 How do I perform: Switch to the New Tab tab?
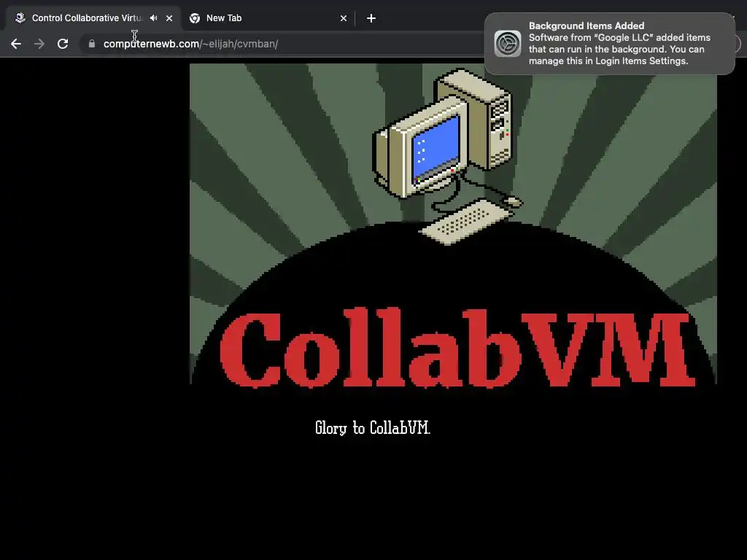coord(268,18)
